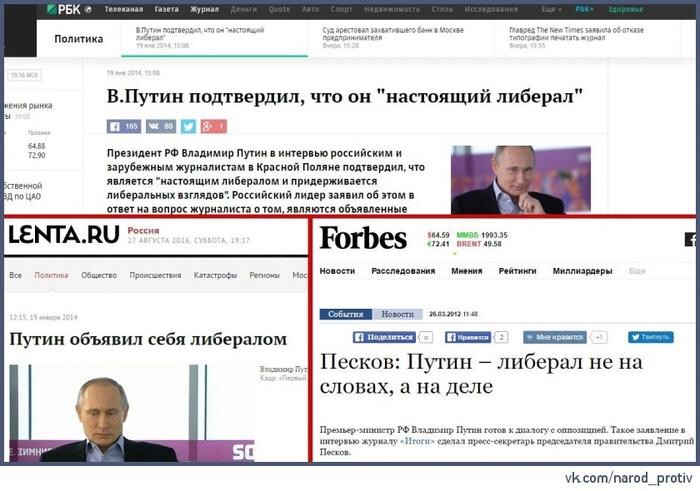
Task: Click the Forbes Facebook Нравится like button
Action: pos(468,337)
